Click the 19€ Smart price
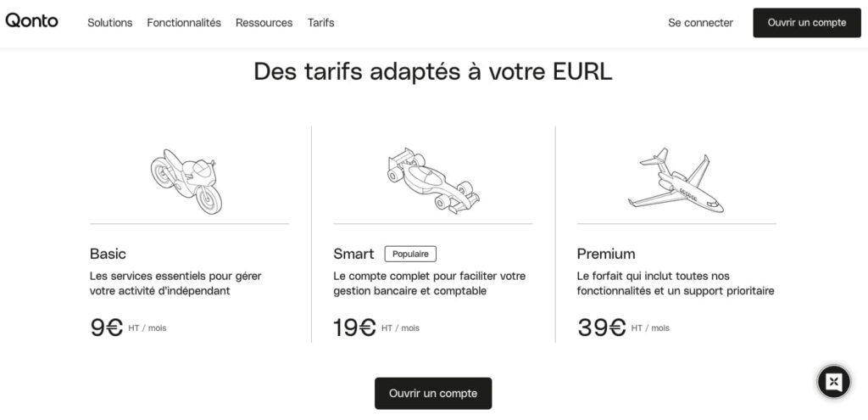Viewport: 868px width, 420px height. [x=354, y=328]
